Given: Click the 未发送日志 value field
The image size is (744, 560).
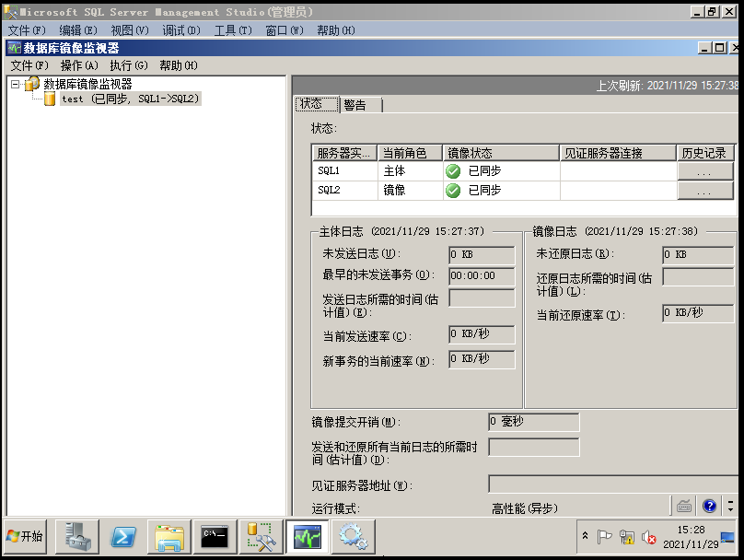Looking at the screenshot, I should click(482, 255).
